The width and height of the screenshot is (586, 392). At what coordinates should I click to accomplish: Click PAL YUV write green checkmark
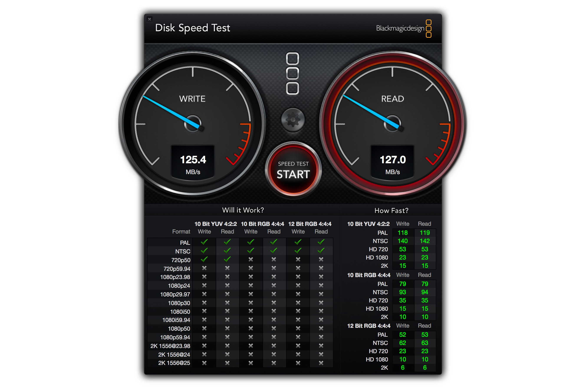204,242
